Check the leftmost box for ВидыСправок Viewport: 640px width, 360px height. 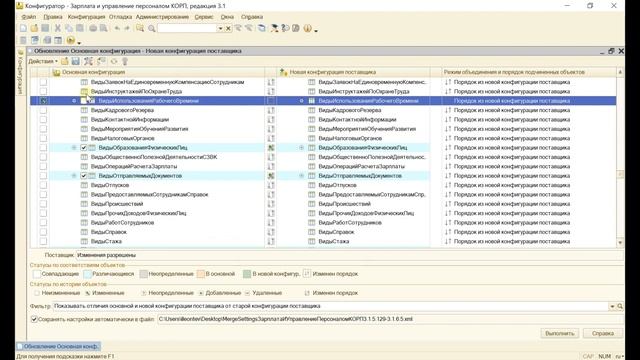[x=43, y=232]
